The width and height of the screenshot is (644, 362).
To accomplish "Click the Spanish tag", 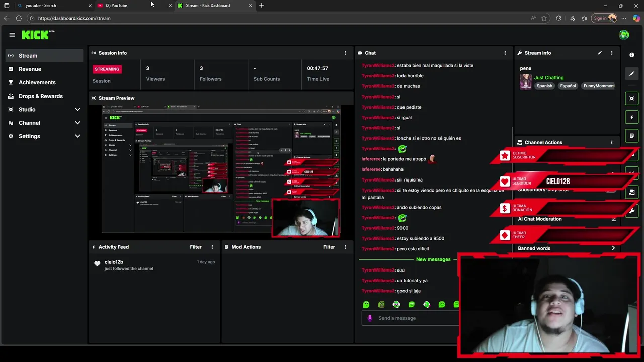I will coord(544,86).
